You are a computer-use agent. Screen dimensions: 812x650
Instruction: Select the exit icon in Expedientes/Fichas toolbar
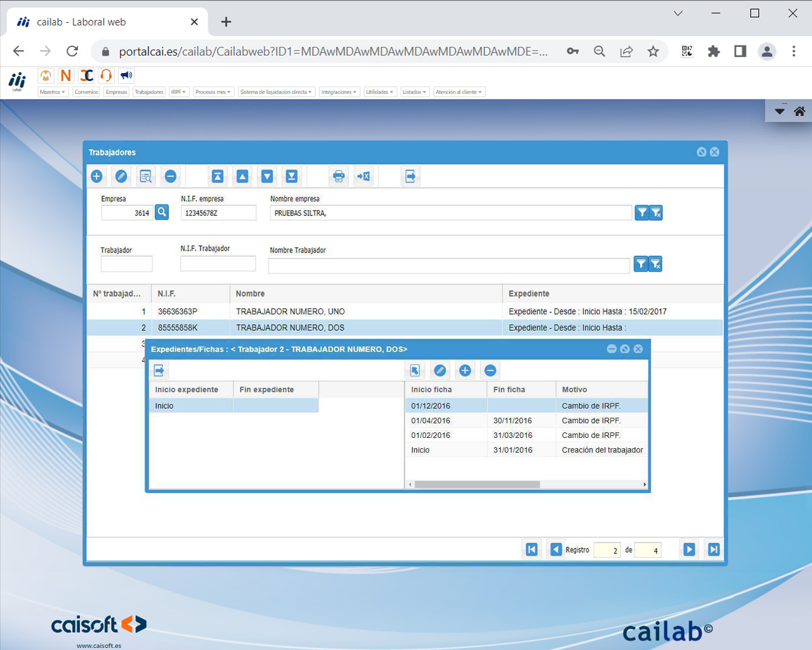[x=159, y=369]
